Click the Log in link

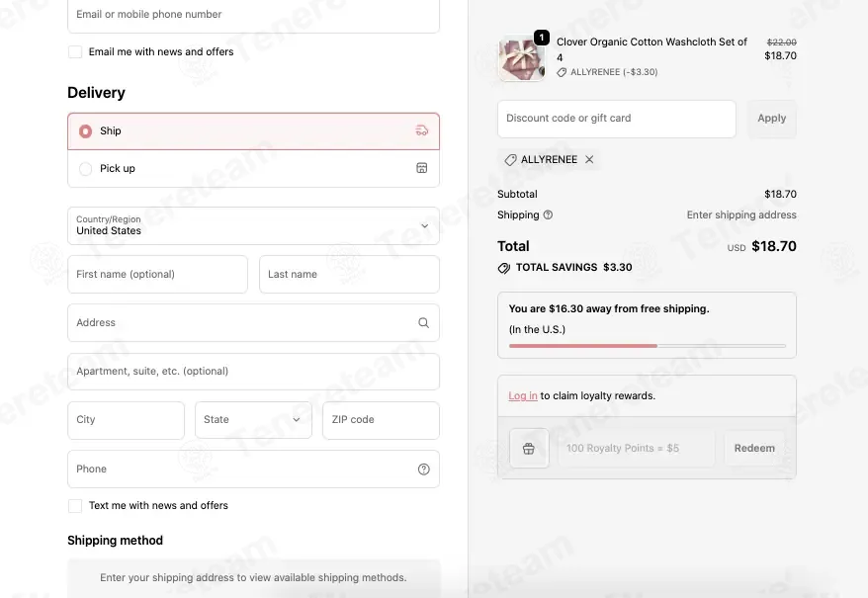point(523,396)
